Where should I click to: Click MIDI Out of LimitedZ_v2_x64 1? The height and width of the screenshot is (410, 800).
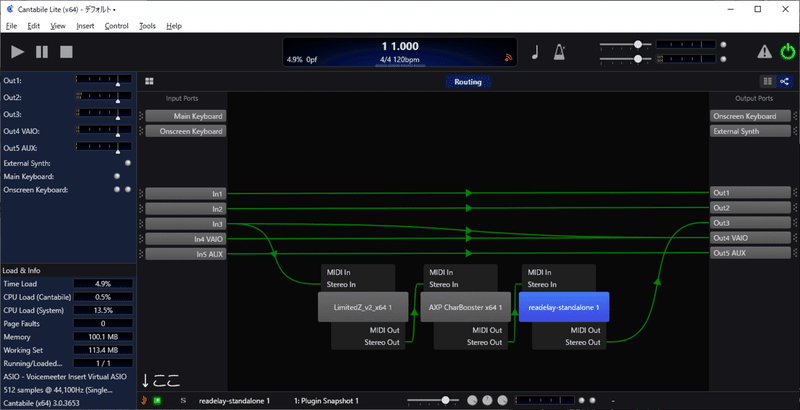pos(385,330)
